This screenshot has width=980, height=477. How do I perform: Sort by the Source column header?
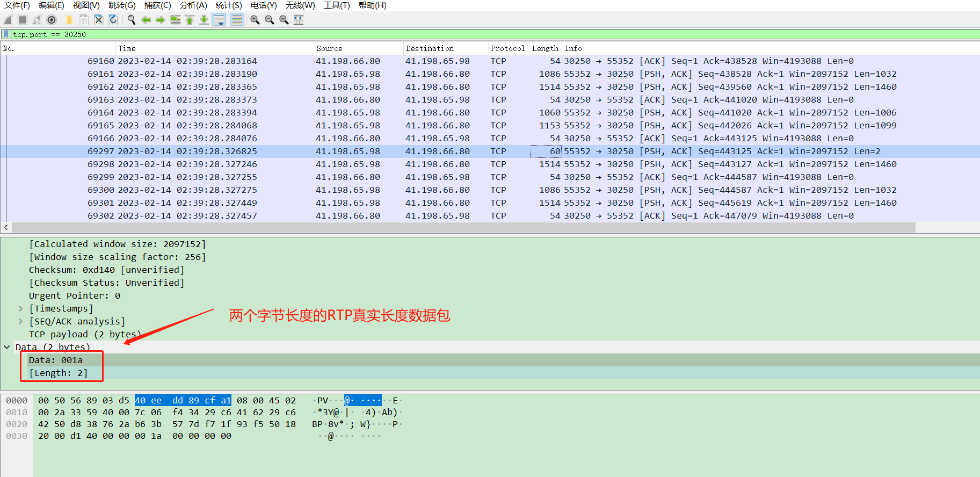359,48
